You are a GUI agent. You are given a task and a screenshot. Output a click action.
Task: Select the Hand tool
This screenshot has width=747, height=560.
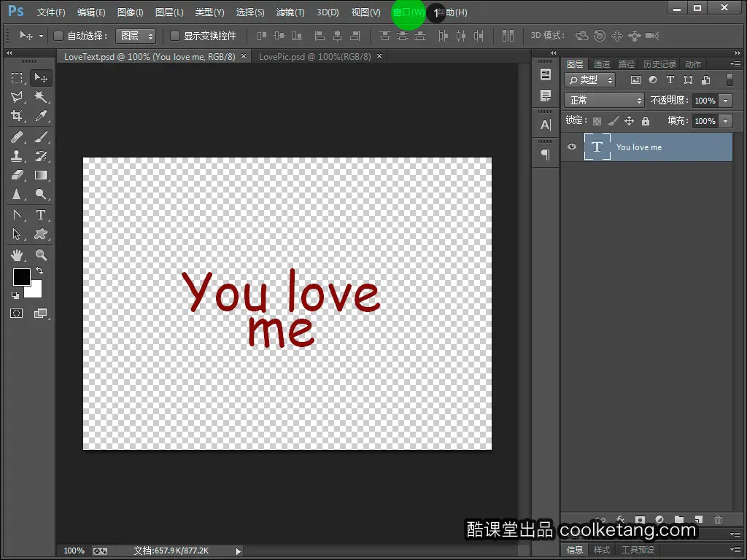pyautogui.click(x=17, y=255)
